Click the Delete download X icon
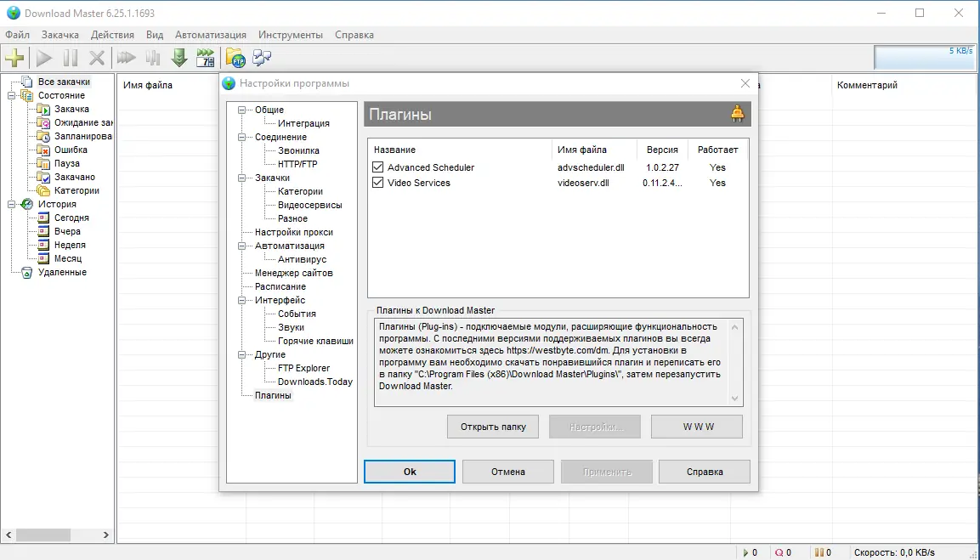The height and width of the screenshot is (560, 980). click(97, 58)
